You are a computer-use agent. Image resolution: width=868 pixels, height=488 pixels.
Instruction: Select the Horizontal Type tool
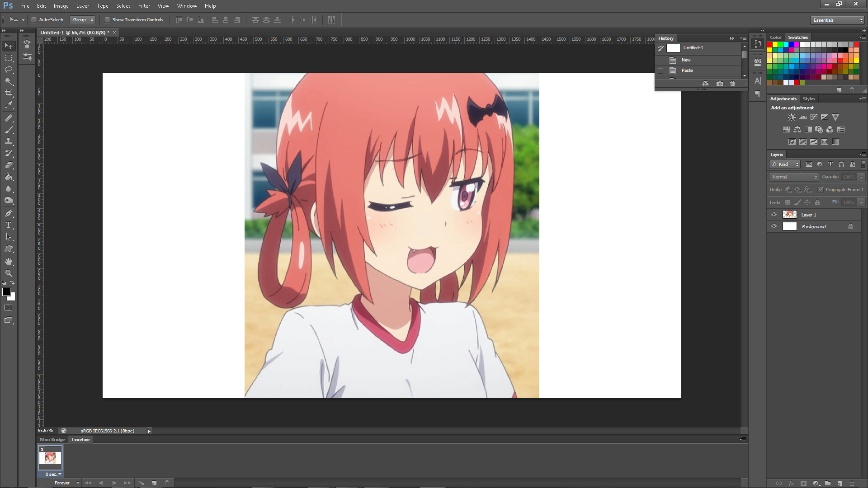9,225
